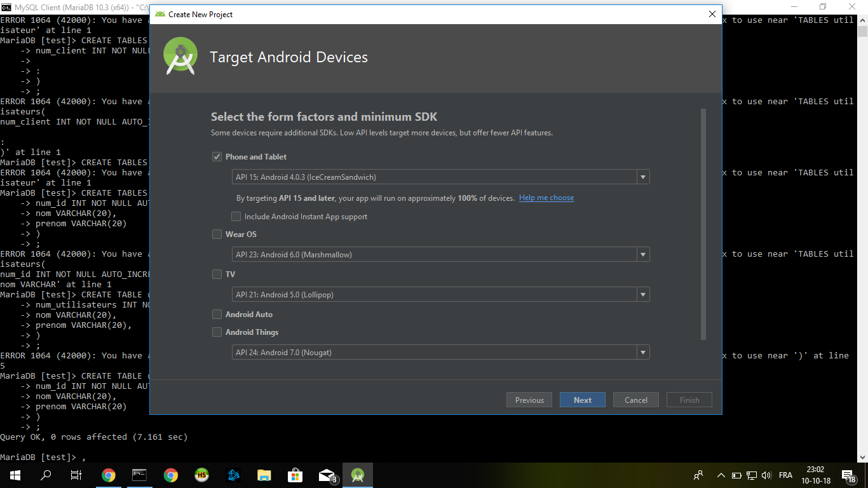Click the Android Studio taskbar icon
Viewport: 868px width, 488px height.
click(x=358, y=475)
